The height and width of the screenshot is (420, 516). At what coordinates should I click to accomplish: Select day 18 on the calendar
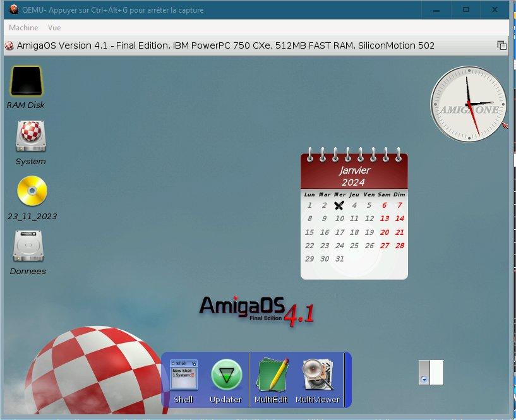click(354, 232)
